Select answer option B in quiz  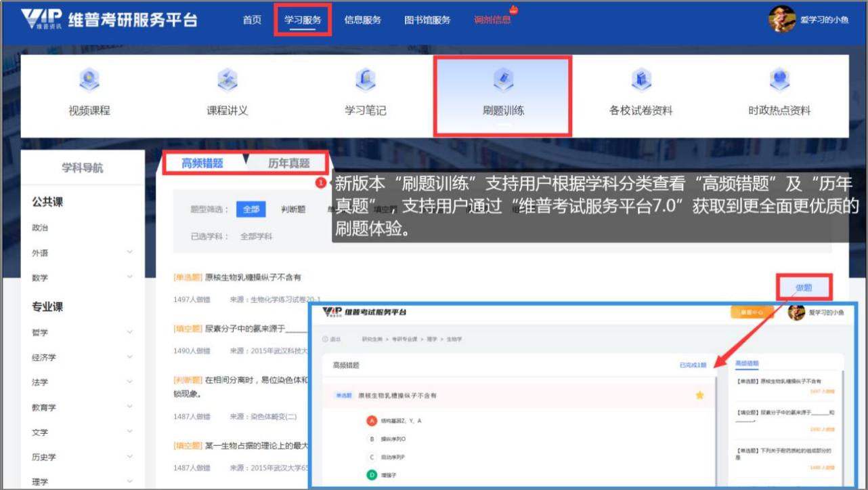tap(372, 439)
